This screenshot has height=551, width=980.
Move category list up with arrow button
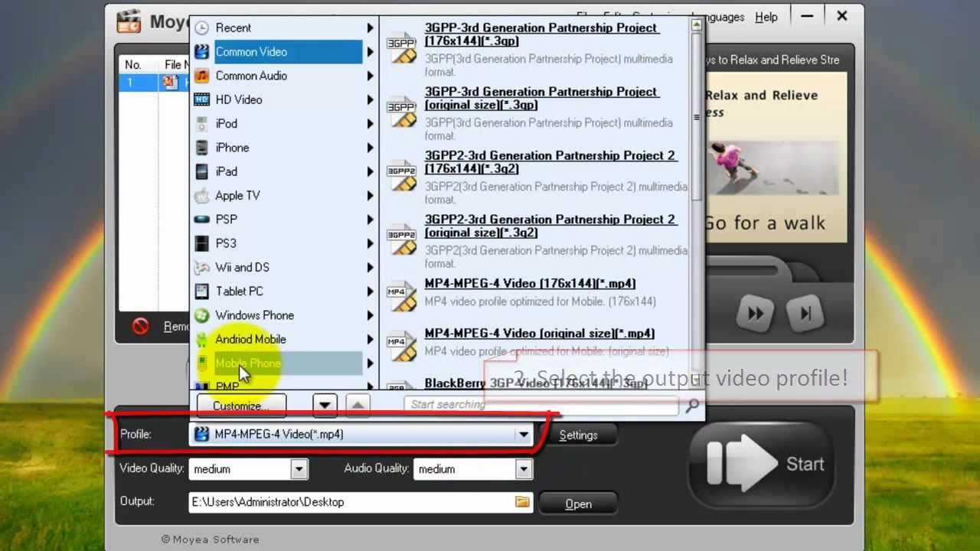358,405
